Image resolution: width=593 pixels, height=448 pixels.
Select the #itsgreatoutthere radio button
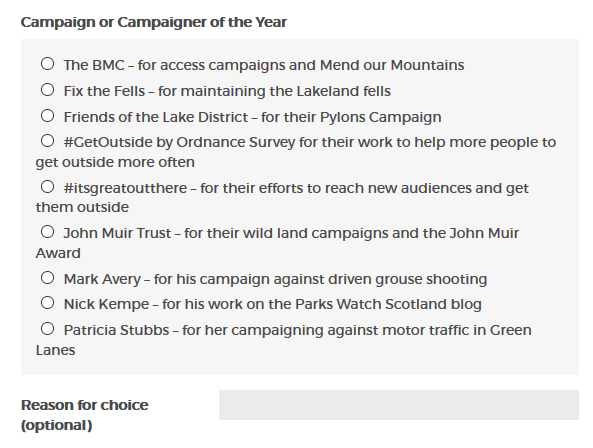pos(47,187)
